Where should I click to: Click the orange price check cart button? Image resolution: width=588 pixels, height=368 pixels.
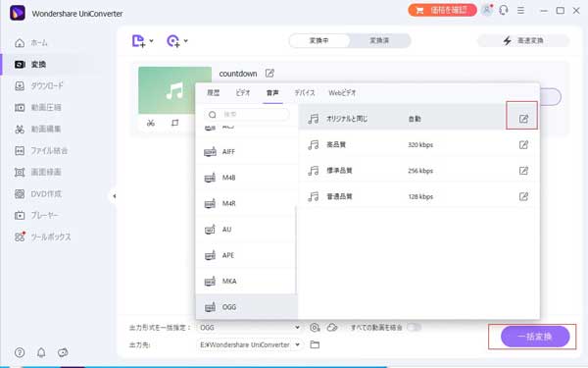point(442,10)
